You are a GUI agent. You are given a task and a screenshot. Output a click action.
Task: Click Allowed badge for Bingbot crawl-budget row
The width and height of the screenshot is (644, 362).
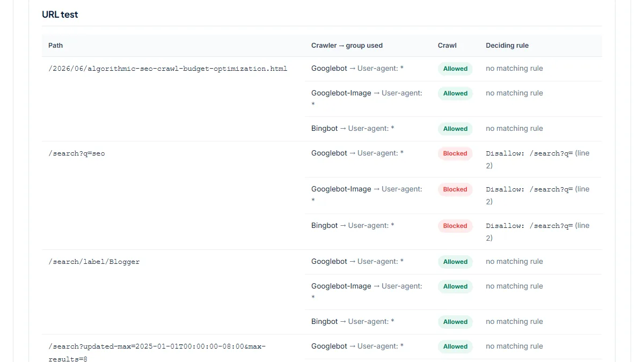[455, 129]
